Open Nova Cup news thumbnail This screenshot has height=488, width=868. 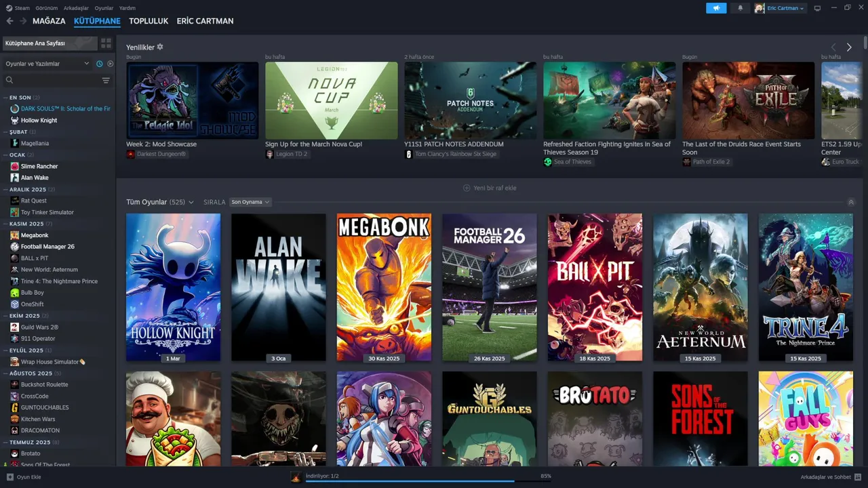tap(332, 101)
